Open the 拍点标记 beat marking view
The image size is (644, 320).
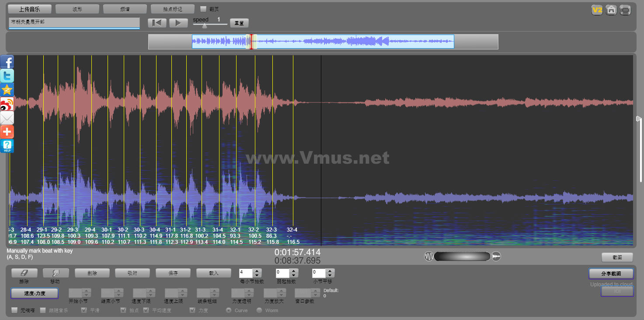(x=172, y=9)
